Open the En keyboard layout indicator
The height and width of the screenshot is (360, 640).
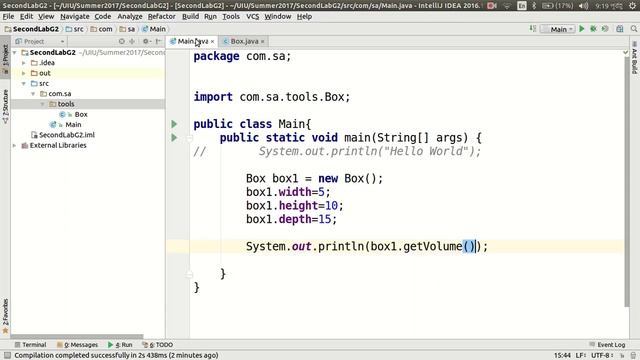522,6
